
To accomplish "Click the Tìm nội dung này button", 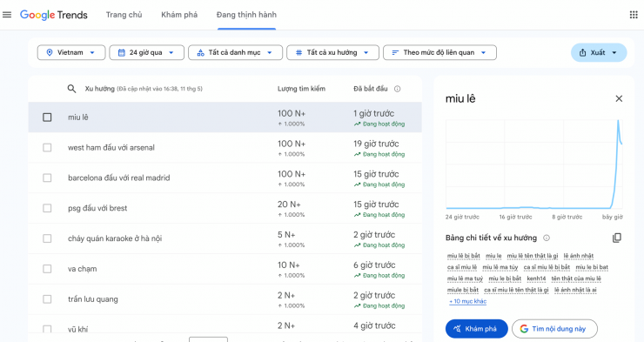I will click(554, 329).
